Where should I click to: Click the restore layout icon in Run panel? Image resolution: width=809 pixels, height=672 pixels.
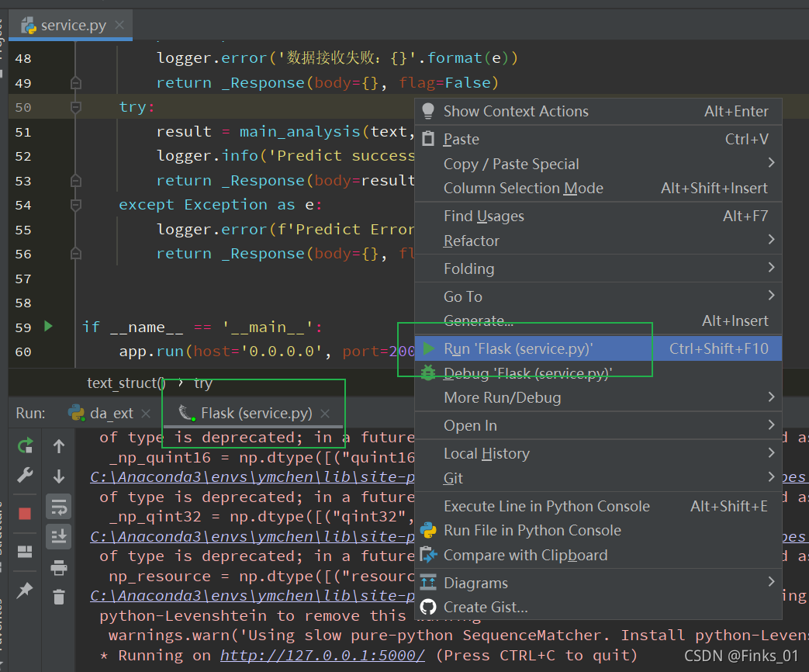[x=25, y=552]
